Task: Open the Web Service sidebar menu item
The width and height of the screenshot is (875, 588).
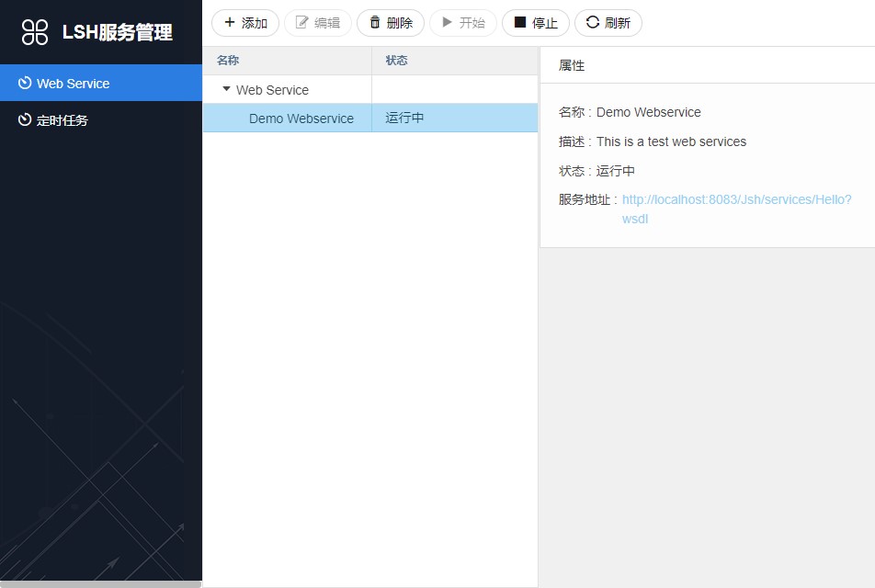Action: (101, 83)
